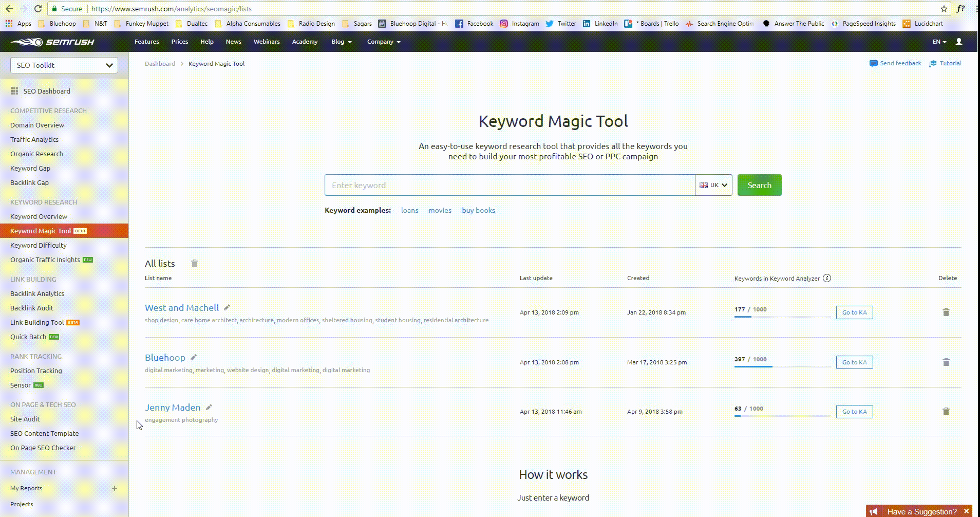
Task: Delete the Bluehoop list
Action: click(946, 362)
